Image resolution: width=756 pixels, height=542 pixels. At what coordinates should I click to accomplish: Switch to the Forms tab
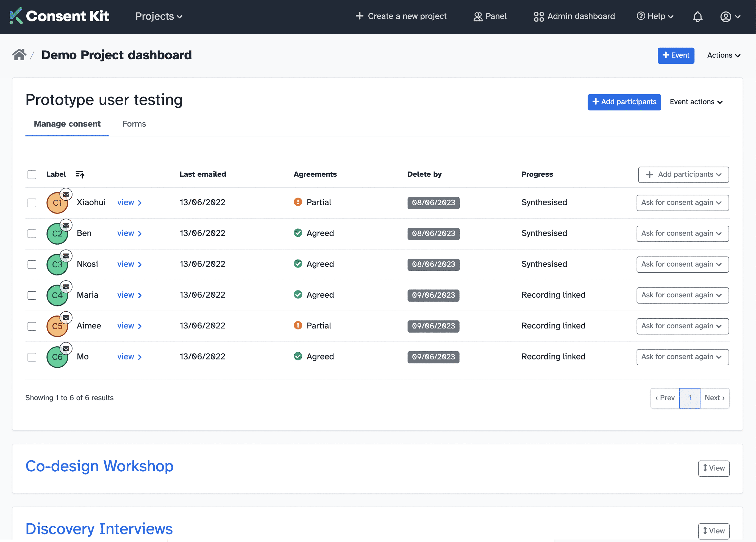pyautogui.click(x=134, y=124)
